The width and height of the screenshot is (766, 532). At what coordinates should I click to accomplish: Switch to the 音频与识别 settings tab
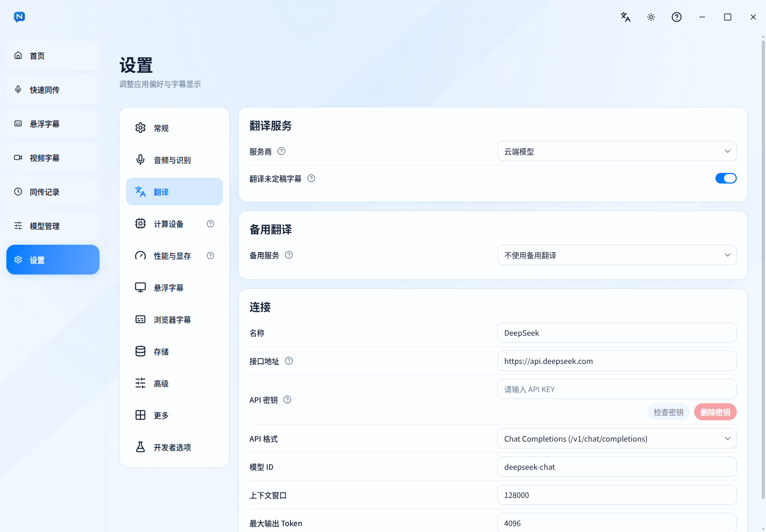(174, 160)
